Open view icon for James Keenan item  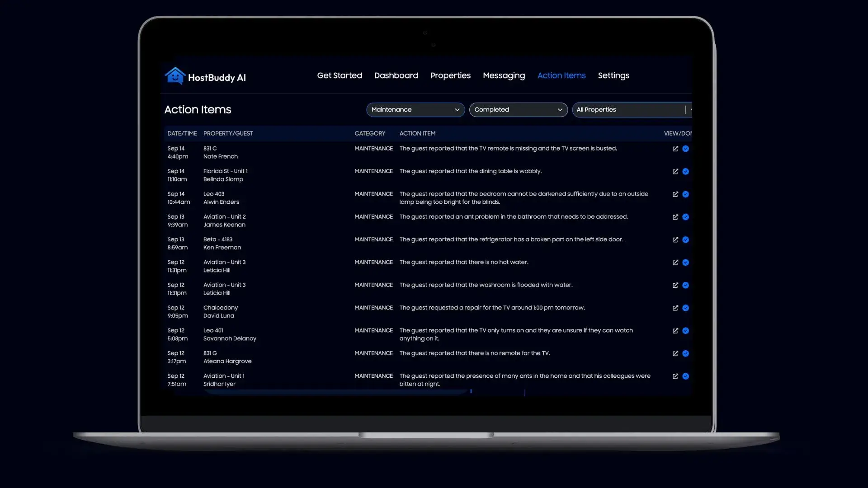click(x=675, y=217)
